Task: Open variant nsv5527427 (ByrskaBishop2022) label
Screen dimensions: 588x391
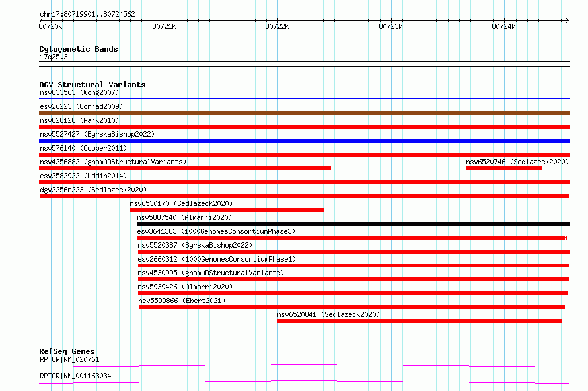Action: 97,134
